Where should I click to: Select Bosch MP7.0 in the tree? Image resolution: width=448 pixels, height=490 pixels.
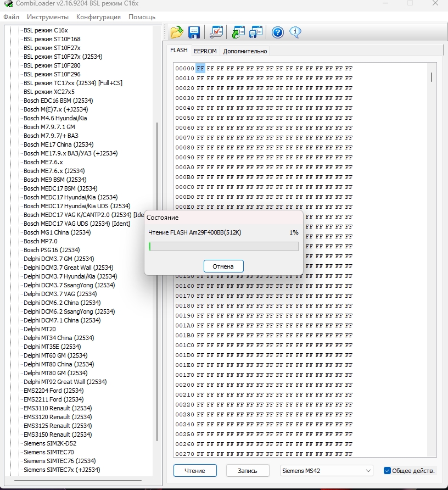(40, 241)
